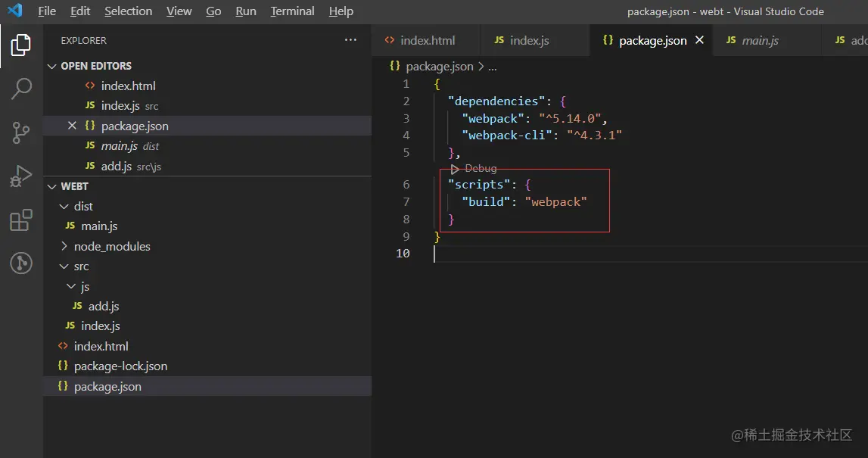868x458 pixels.
Task: Open Explorer's three-dot more actions menu
Action: click(x=350, y=40)
